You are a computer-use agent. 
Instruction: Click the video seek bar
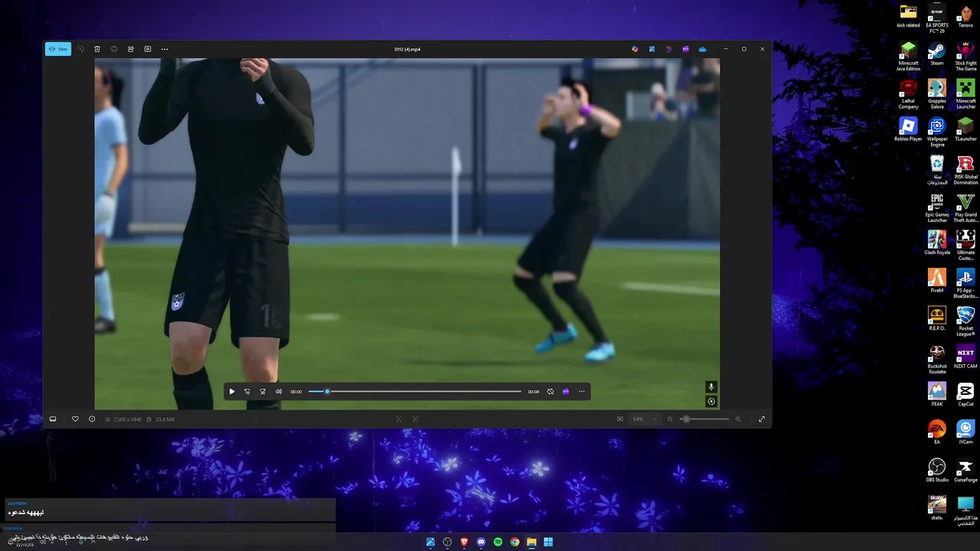coord(414,392)
